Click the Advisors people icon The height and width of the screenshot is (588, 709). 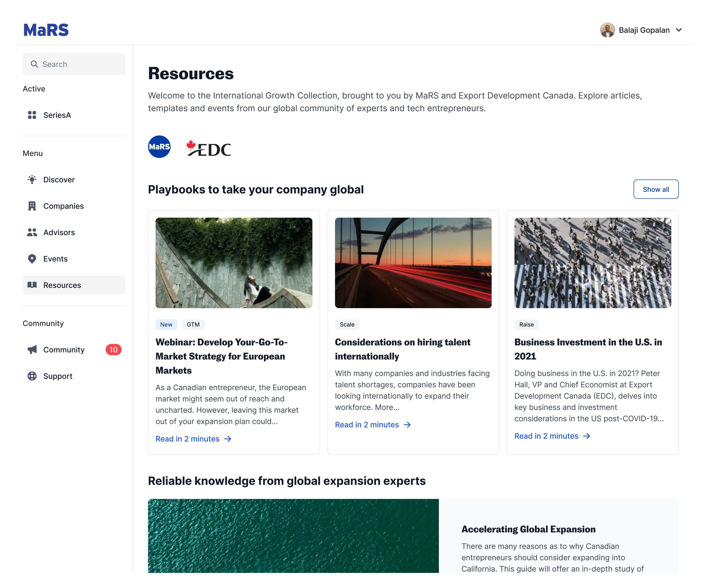[x=32, y=233]
